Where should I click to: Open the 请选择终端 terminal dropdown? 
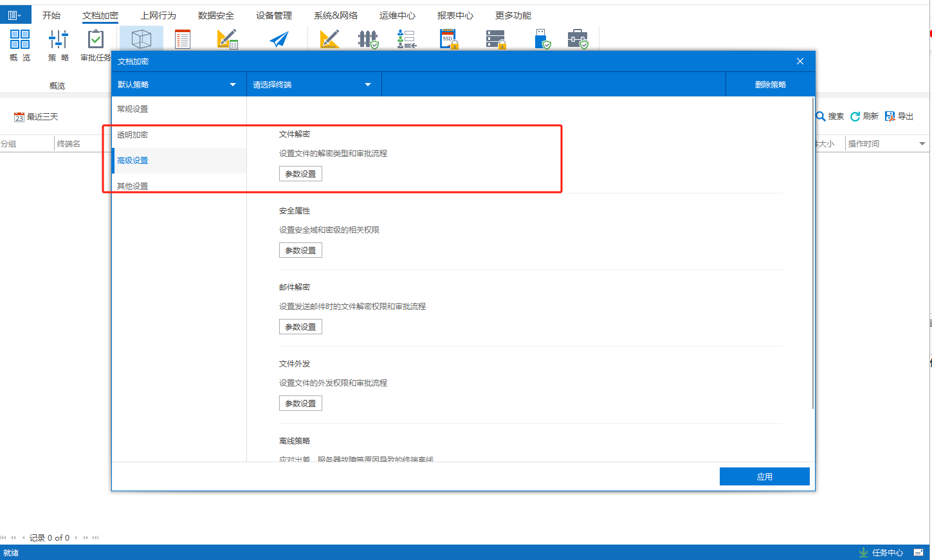click(x=368, y=85)
